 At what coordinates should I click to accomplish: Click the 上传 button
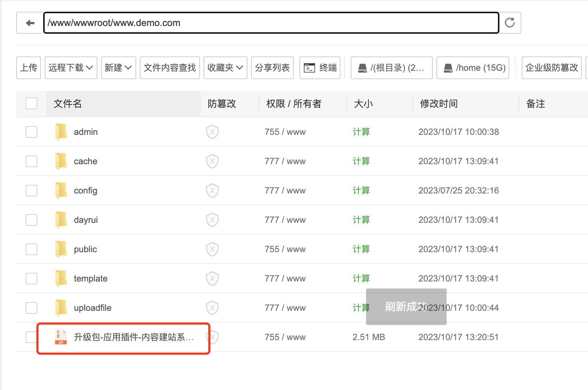click(29, 68)
